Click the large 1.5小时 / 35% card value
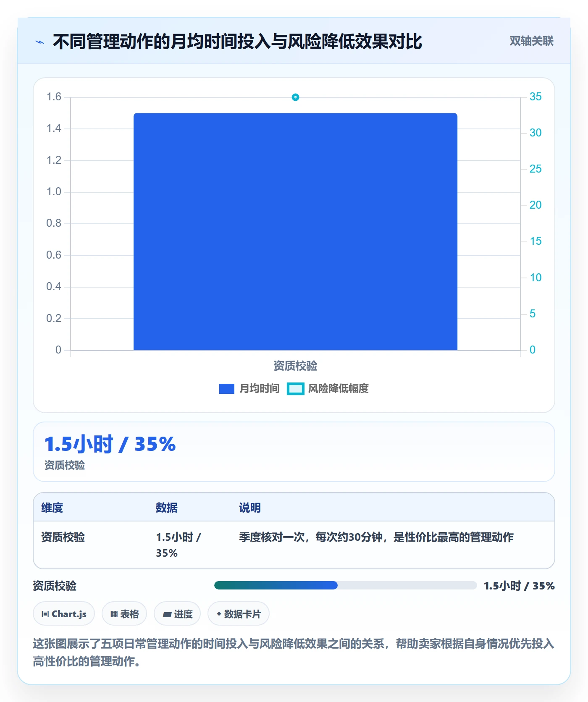Viewport: 588px width, 702px height. pyautogui.click(x=110, y=444)
